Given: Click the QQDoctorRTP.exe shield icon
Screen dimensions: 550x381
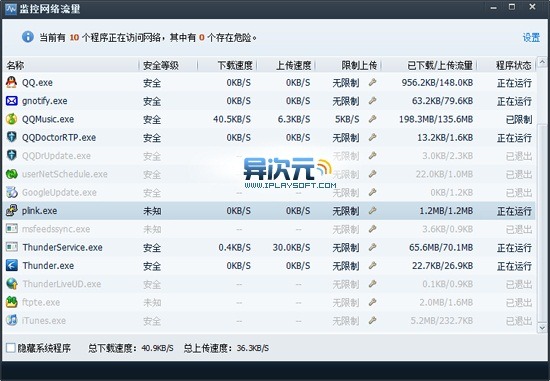Looking at the screenshot, I should (12, 137).
